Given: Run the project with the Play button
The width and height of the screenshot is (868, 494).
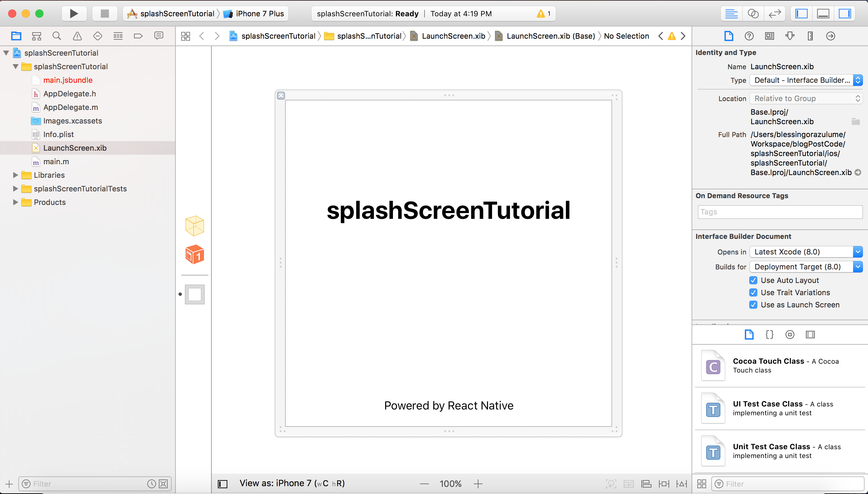Looking at the screenshot, I should pyautogui.click(x=74, y=14).
